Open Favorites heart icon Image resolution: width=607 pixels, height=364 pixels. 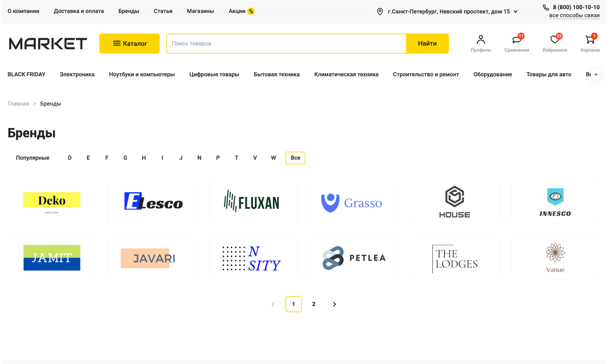pos(554,40)
